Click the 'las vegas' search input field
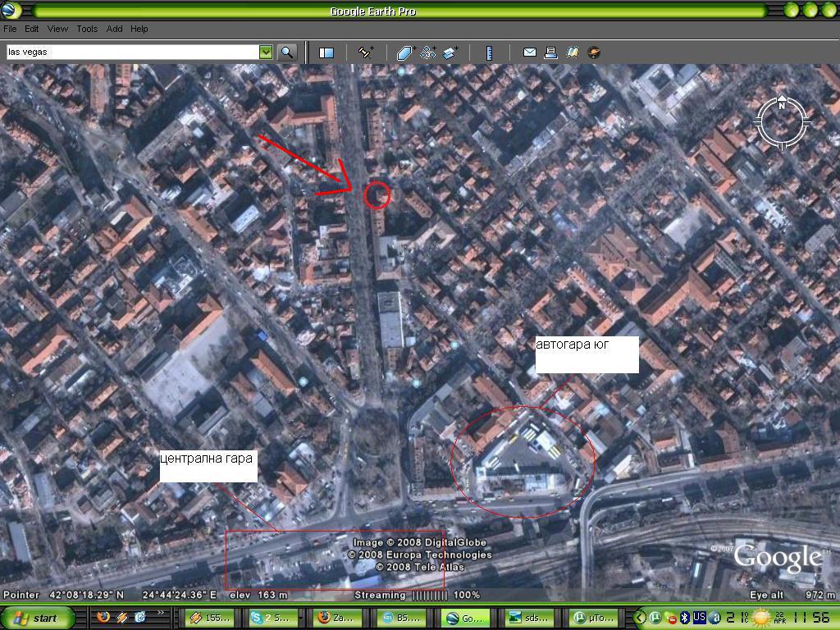This screenshot has width=840, height=630. pos(133,52)
